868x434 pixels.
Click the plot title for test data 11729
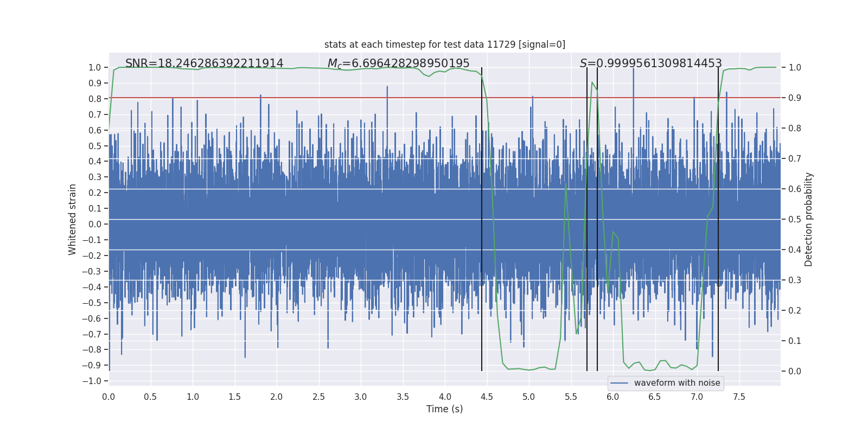(445, 44)
